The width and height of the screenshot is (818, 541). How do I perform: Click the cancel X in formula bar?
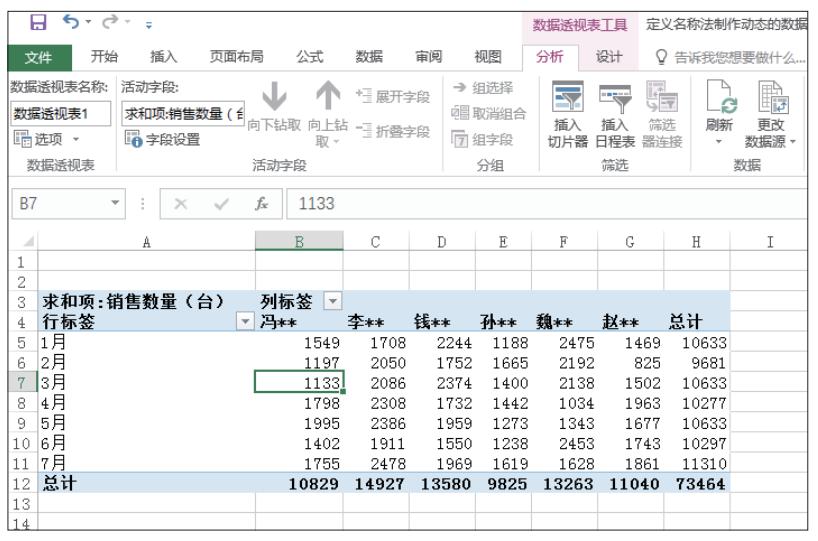[x=181, y=203]
